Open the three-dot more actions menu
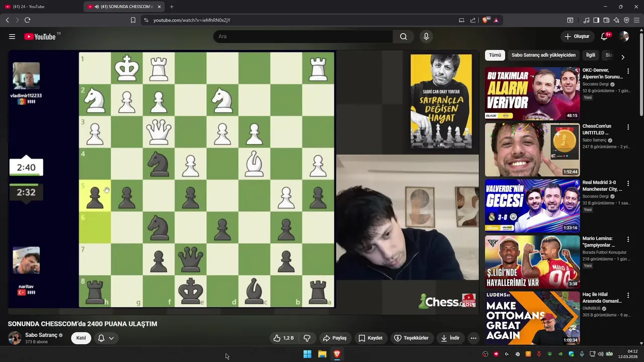 [473, 338]
